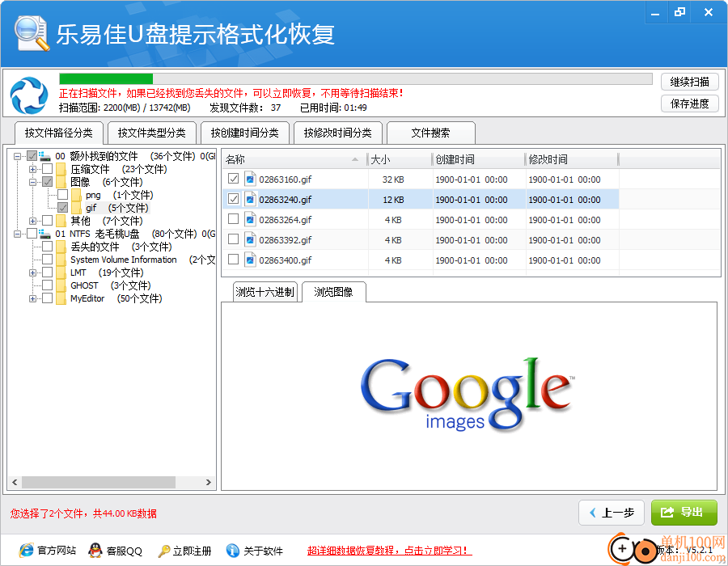Click the tree scrollbar right arrow
The width and height of the screenshot is (728, 566).
pyautogui.click(x=209, y=482)
